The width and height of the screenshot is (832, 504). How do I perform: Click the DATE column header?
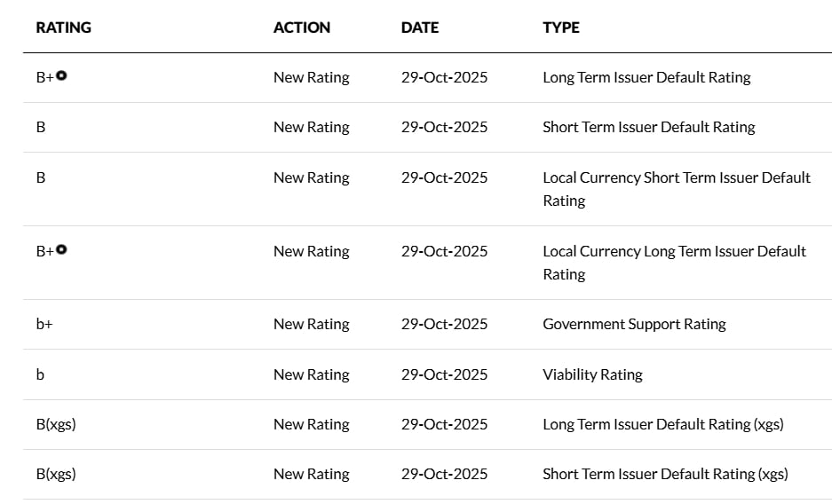[x=420, y=28]
